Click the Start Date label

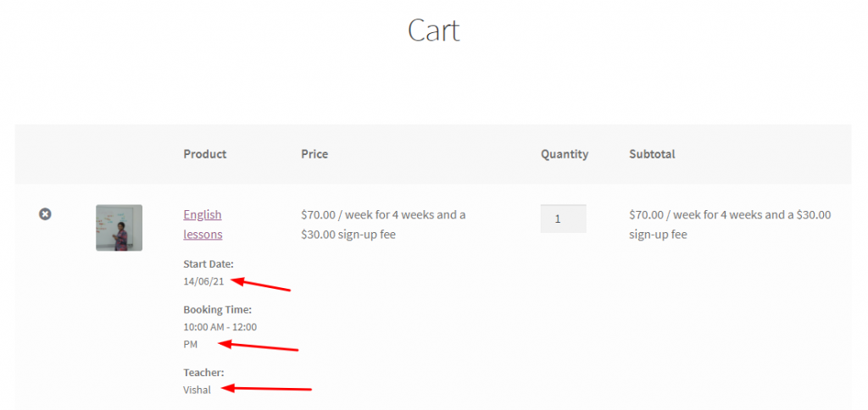[x=209, y=264]
